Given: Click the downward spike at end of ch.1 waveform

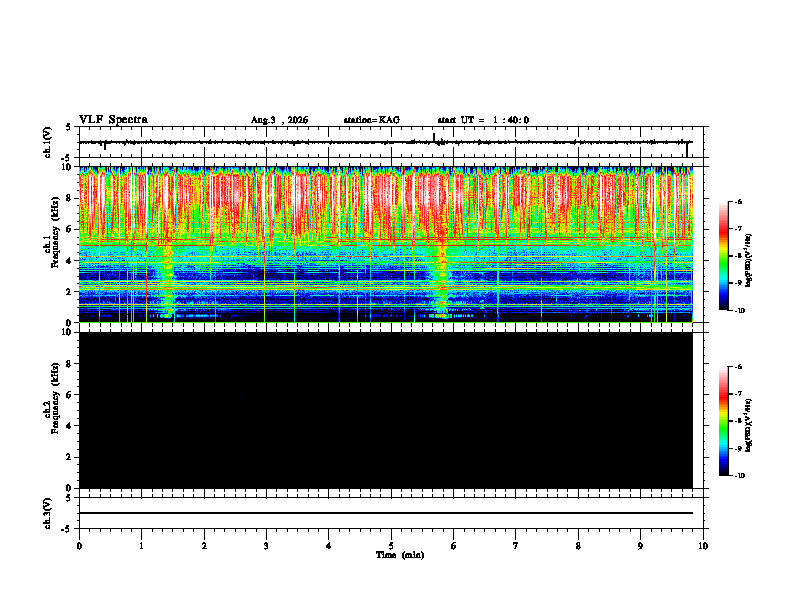Looking at the screenshot, I should pyautogui.click(x=687, y=149).
